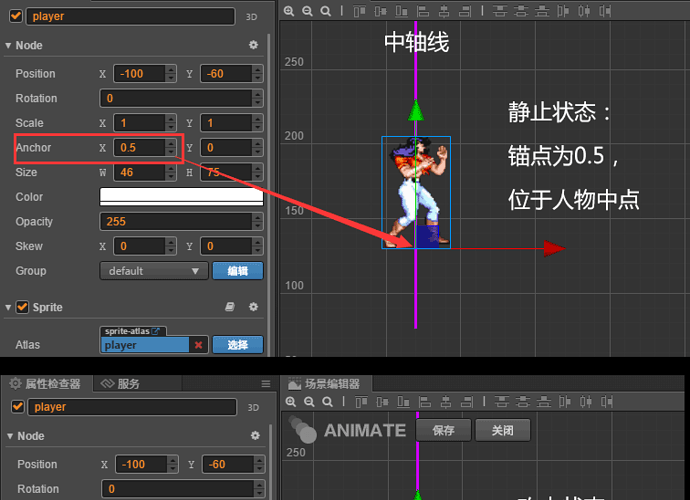The height and width of the screenshot is (500, 690).
Task: Zoom in using upper scene toolbar magnifier
Action: point(289,11)
